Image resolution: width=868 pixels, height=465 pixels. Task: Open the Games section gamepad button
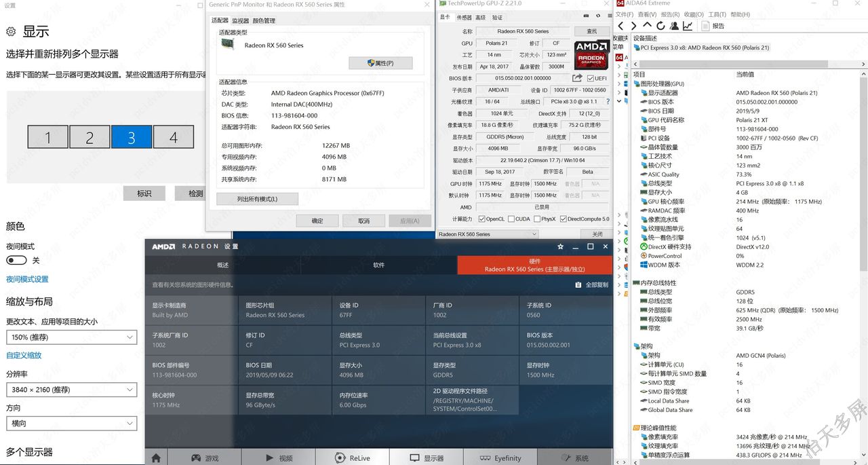(x=205, y=458)
